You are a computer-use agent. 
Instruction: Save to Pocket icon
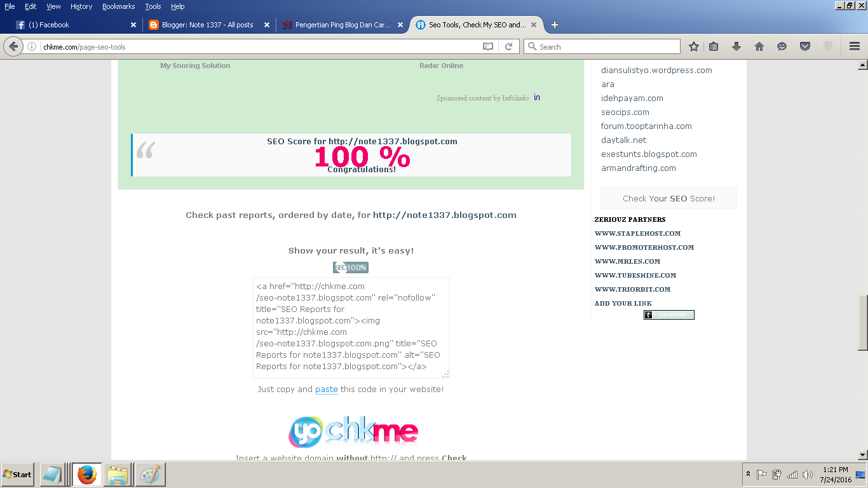(x=805, y=46)
